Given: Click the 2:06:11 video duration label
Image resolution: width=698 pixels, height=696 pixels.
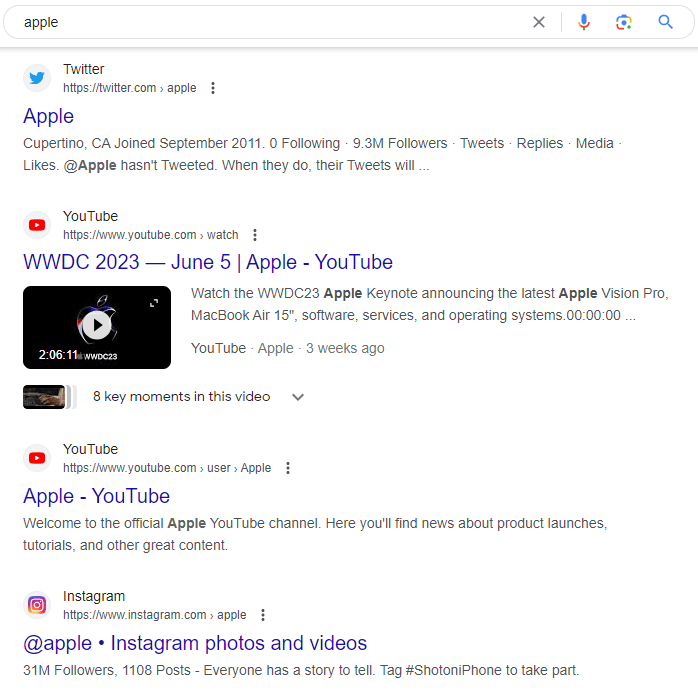Looking at the screenshot, I should tap(58, 355).
